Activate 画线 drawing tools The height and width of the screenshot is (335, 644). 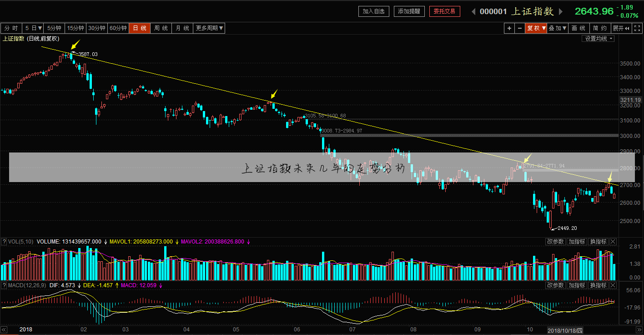pos(579,28)
